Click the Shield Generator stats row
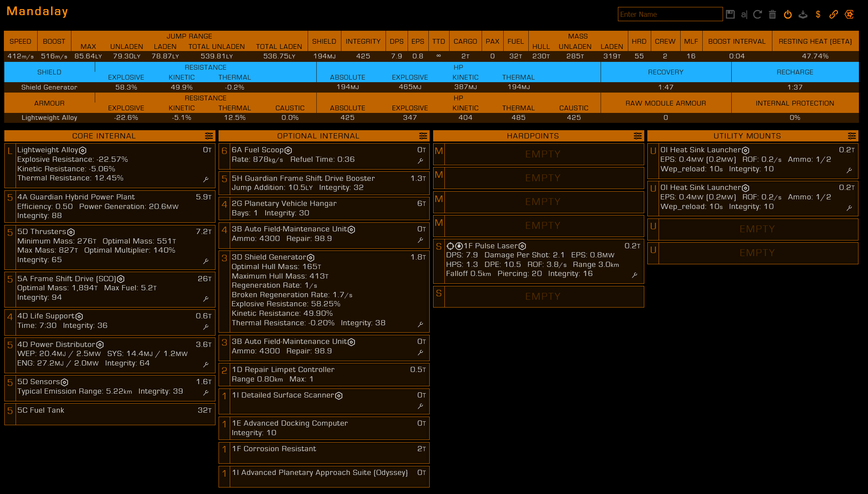The width and height of the screenshot is (868, 494). (431, 87)
